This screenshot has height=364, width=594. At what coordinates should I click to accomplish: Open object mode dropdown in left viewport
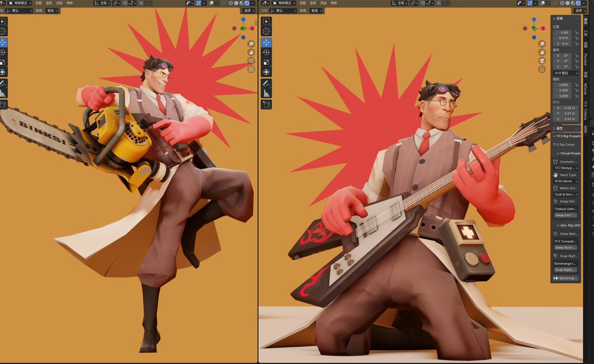coord(20,3)
